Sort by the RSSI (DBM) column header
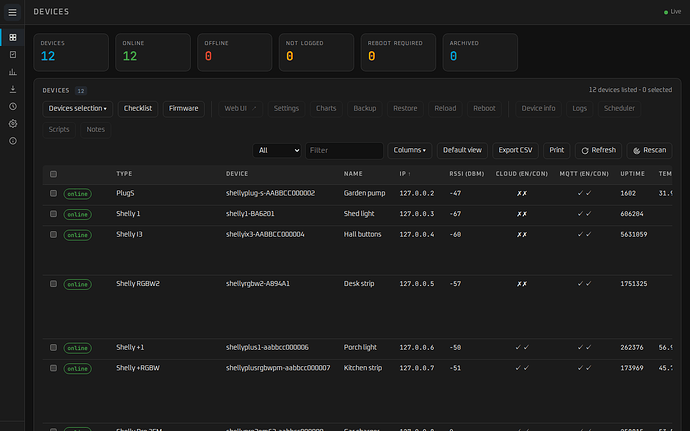 click(466, 174)
